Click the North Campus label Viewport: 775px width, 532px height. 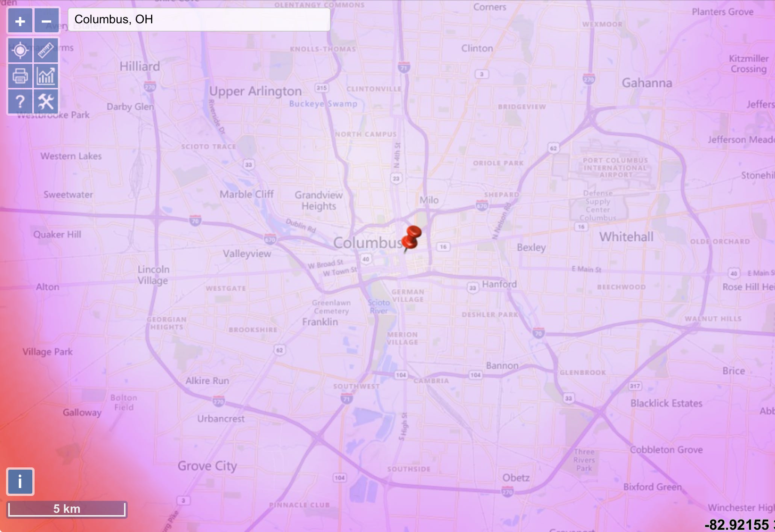coord(366,134)
